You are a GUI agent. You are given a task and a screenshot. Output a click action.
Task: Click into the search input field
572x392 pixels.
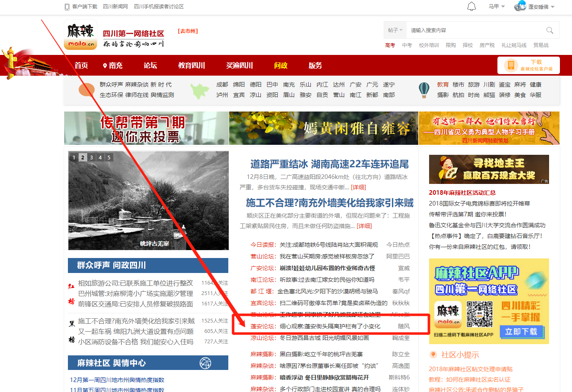click(x=475, y=30)
